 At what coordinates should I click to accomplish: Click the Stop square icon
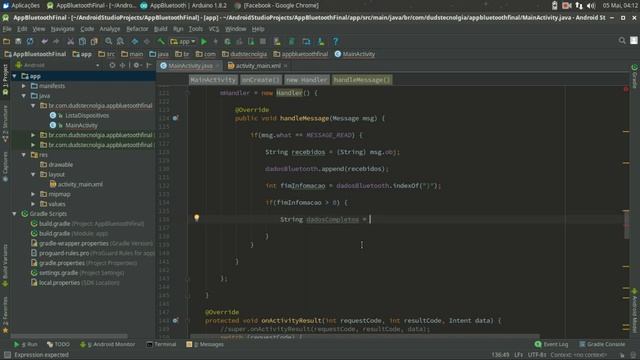(263, 41)
